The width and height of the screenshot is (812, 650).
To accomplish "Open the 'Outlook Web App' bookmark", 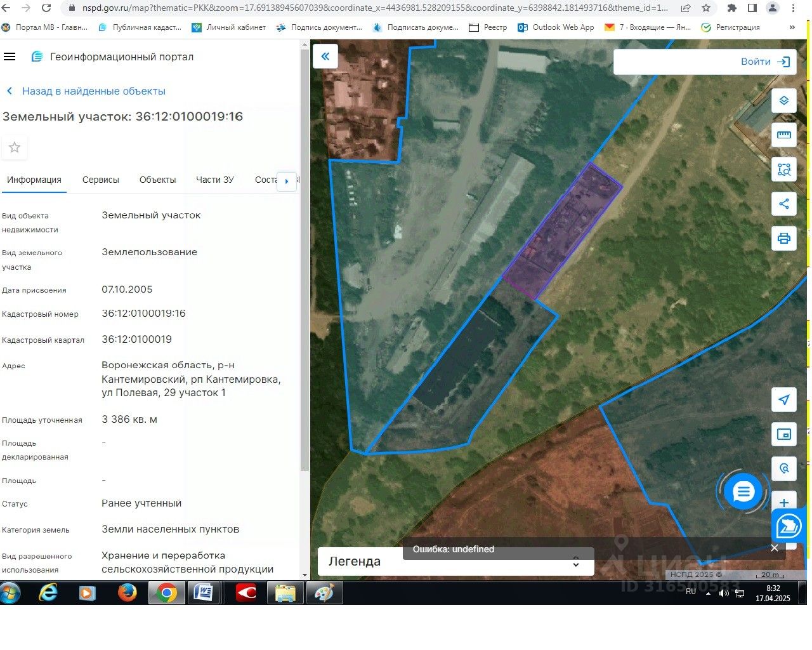I will (556, 27).
